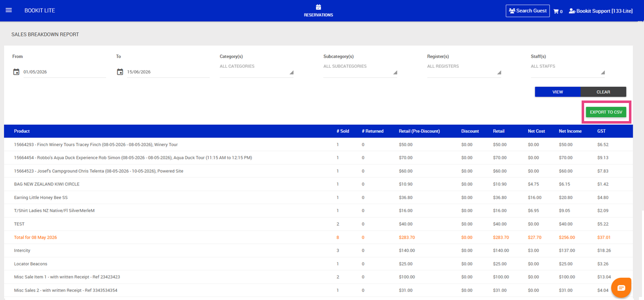
Task: Click the $140.00 pre-discount Intercity value
Action: coord(407,250)
